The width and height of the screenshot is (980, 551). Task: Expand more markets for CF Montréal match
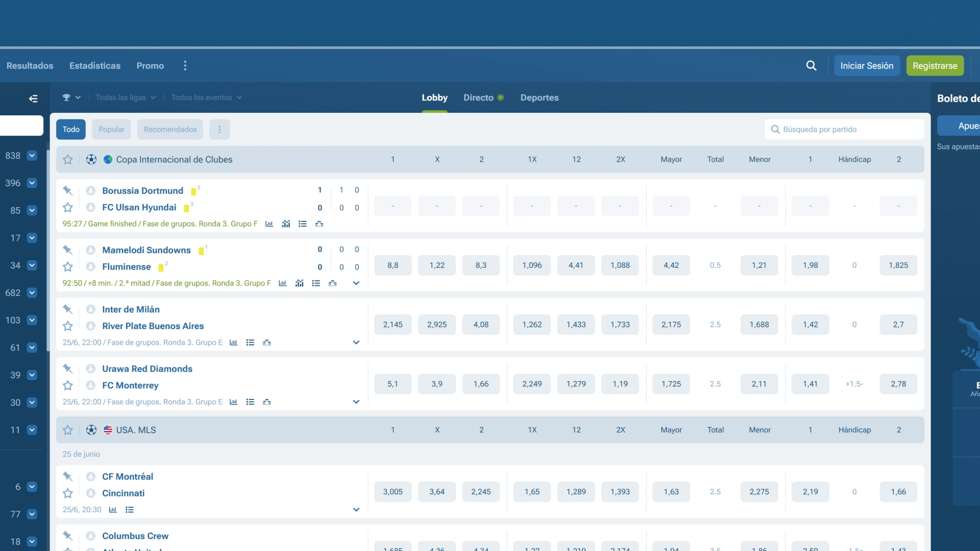[x=356, y=510]
